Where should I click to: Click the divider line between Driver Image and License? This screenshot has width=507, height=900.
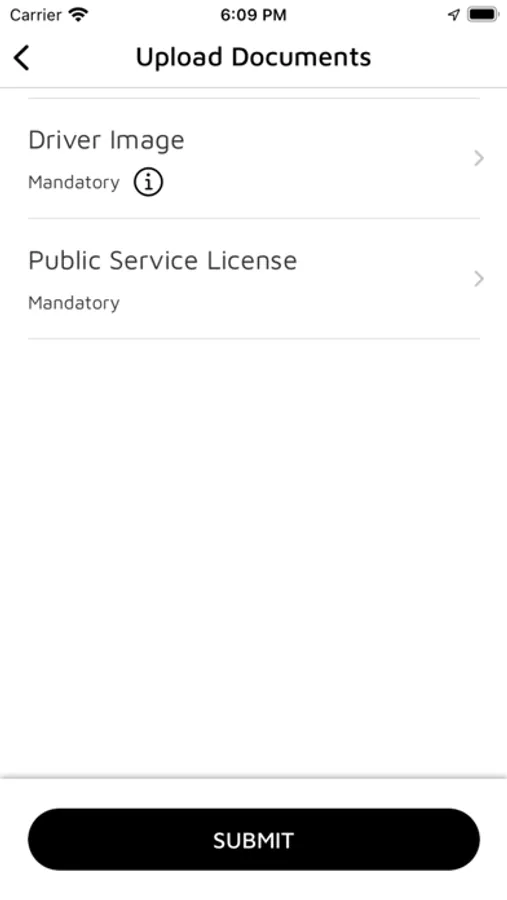(x=254, y=218)
